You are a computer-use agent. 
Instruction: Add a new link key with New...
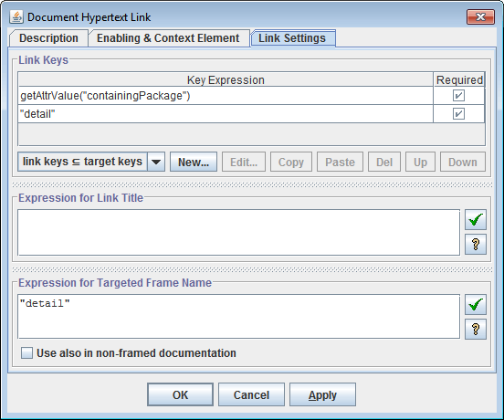pos(194,162)
